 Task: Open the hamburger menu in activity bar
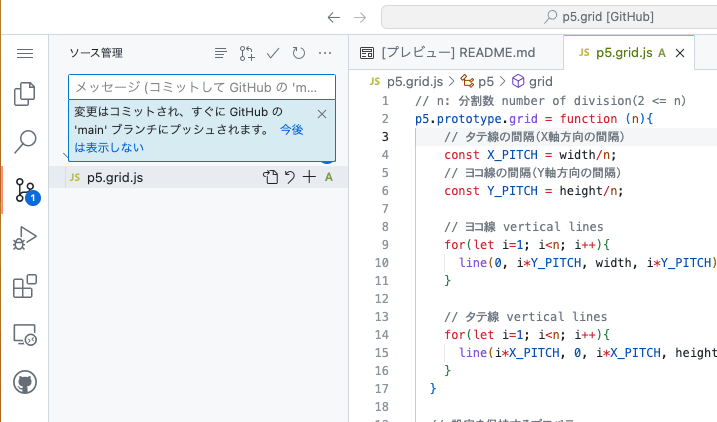[x=25, y=53]
